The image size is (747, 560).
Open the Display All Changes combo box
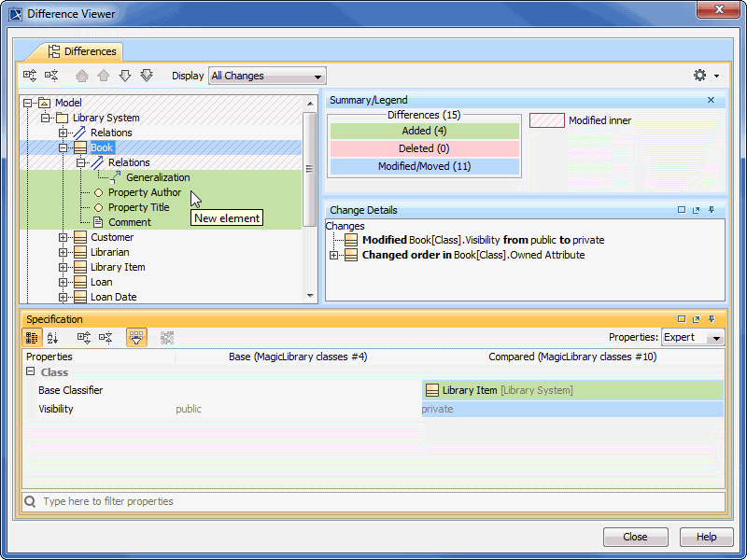[267, 76]
